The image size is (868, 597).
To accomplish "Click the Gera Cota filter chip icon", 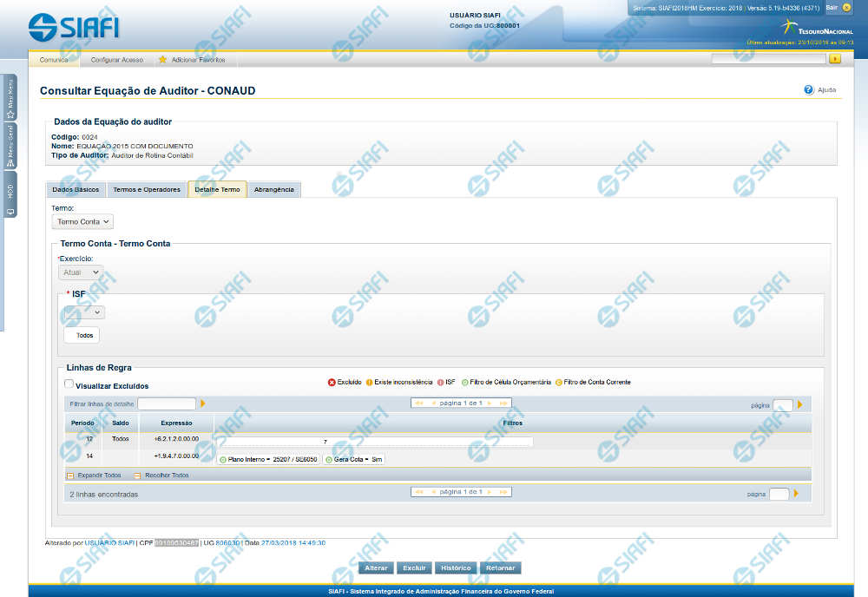I will point(329,460).
